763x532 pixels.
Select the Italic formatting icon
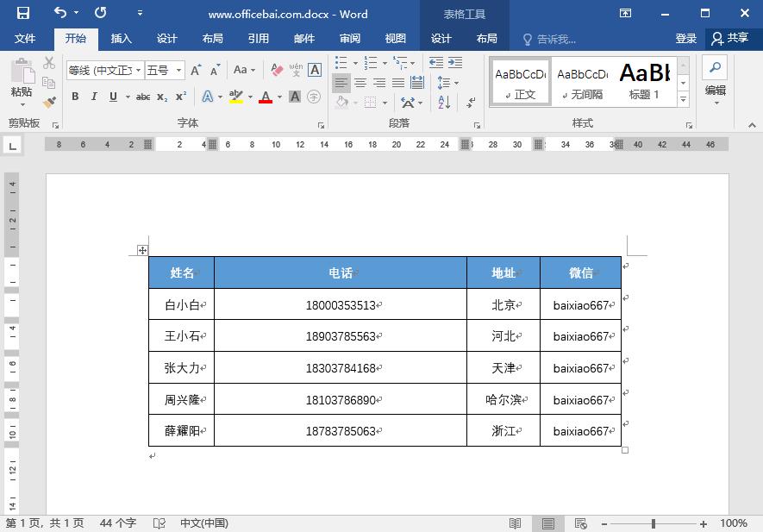(93, 96)
